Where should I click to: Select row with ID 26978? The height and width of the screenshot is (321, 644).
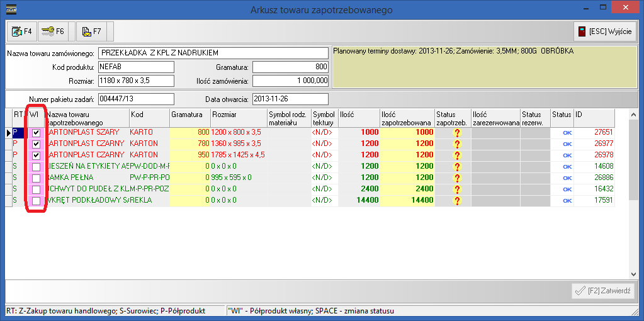(593, 155)
